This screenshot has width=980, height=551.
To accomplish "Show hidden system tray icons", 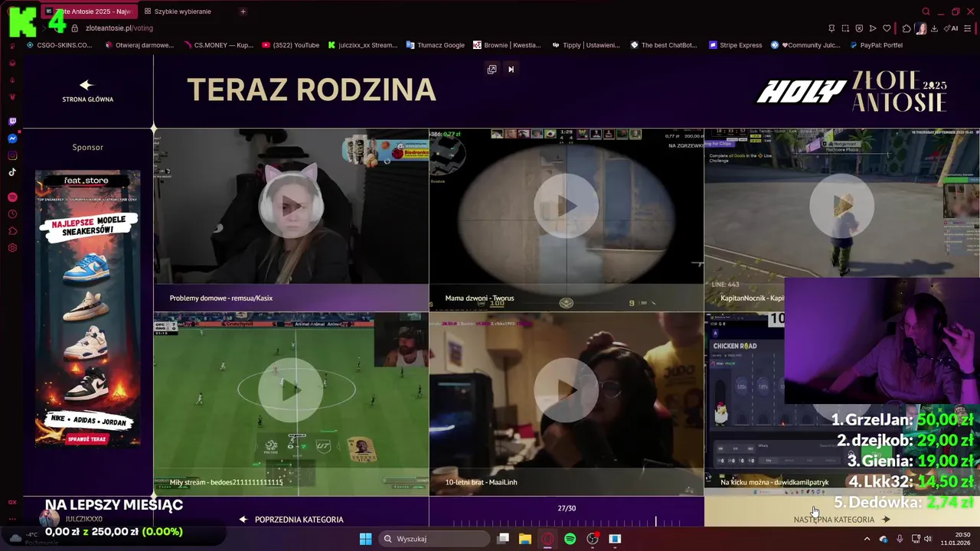I will click(867, 539).
